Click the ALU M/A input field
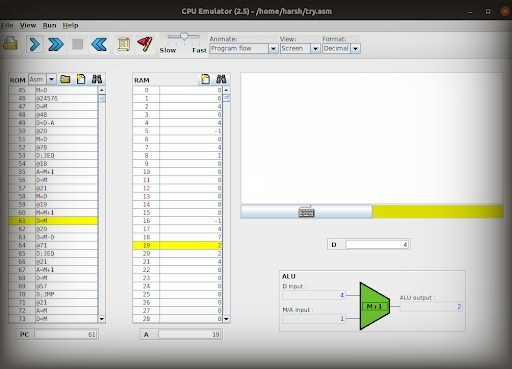Image resolution: width=512 pixels, height=369 pixels. pyautogui.click(x=314, y=319)
